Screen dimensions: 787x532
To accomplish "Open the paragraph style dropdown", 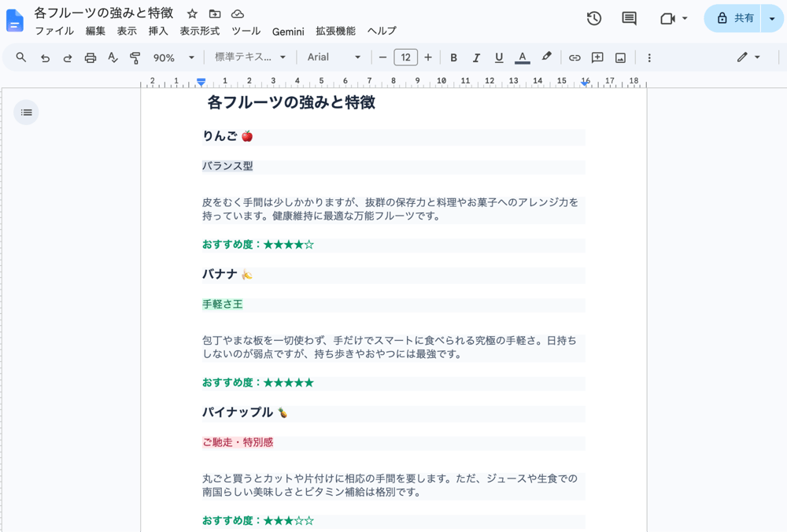I will click(250, 57).
